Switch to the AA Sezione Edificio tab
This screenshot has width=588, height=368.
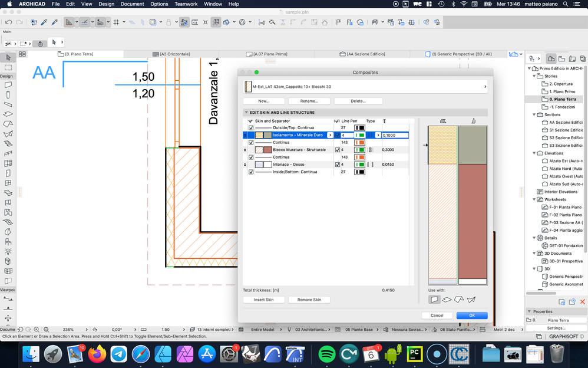(x=365, y=54)
